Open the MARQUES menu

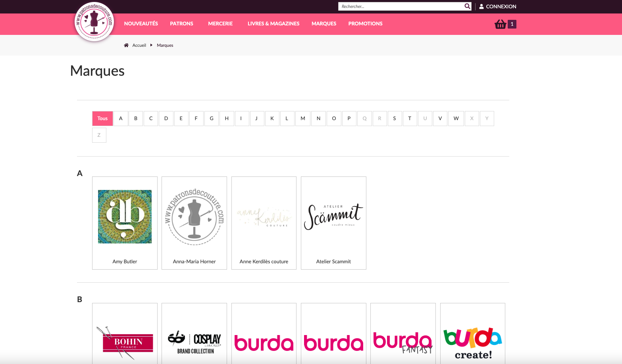pyautogui.click(x=324, y=24)
